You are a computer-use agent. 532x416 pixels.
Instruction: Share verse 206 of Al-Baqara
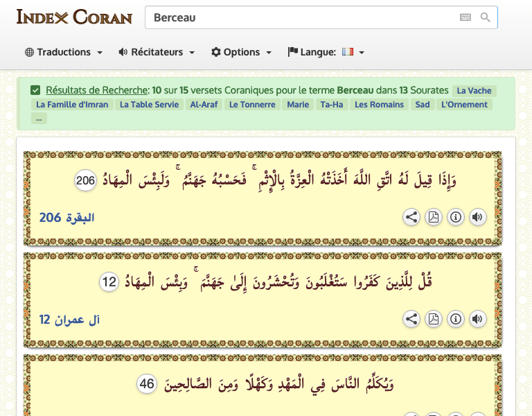point(411,218)
